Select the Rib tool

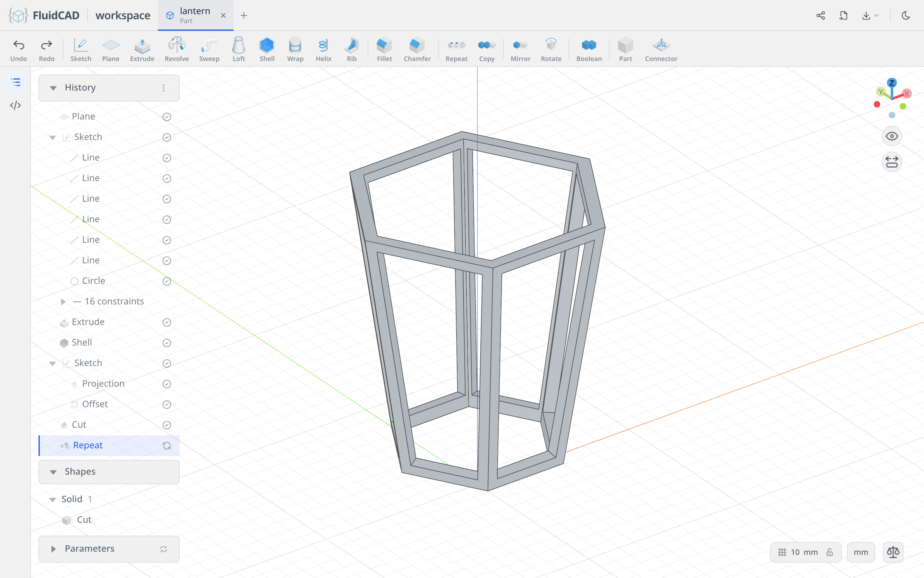352,50
